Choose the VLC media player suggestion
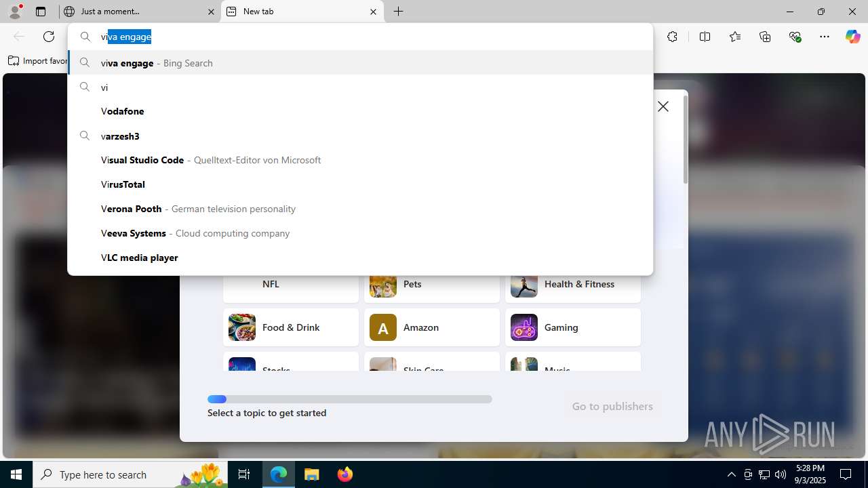The height and width of the screenshot is (488, 868). click(360, 258)
